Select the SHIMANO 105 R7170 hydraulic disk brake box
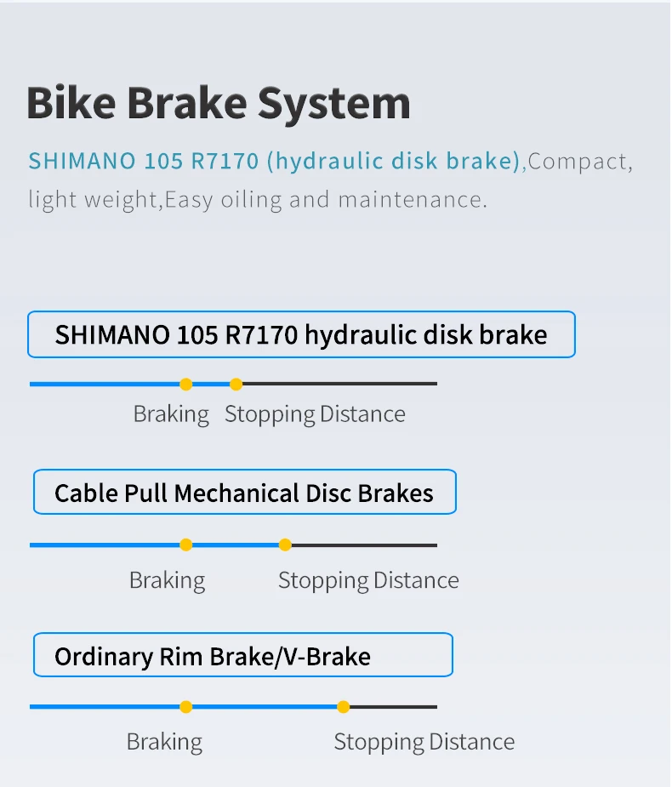The height and width of the screenshot is (787, 672). (301, 334)
